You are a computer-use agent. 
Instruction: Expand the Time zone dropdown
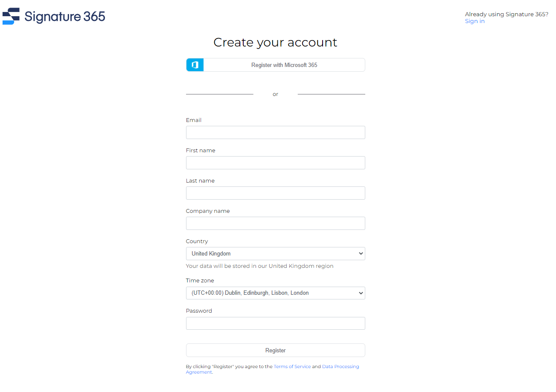click(276, 293)
